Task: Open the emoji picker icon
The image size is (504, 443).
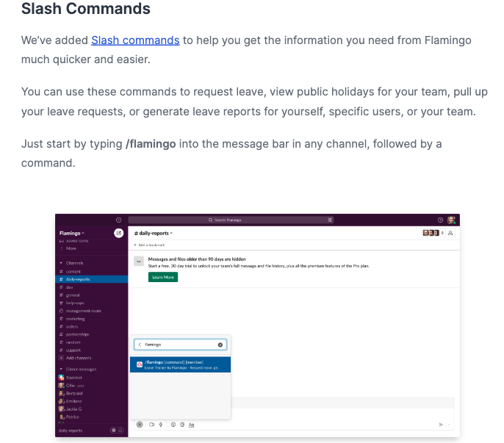Action: pos(173,425)
